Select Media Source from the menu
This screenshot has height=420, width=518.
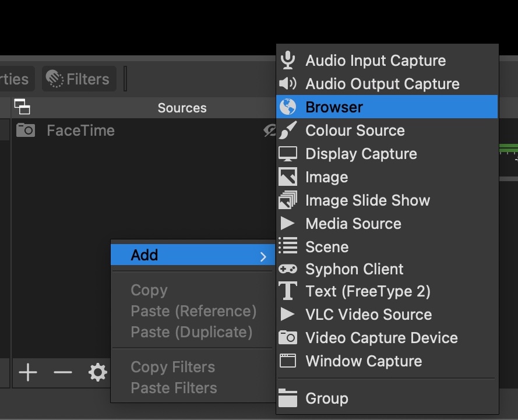coord(353,224)
